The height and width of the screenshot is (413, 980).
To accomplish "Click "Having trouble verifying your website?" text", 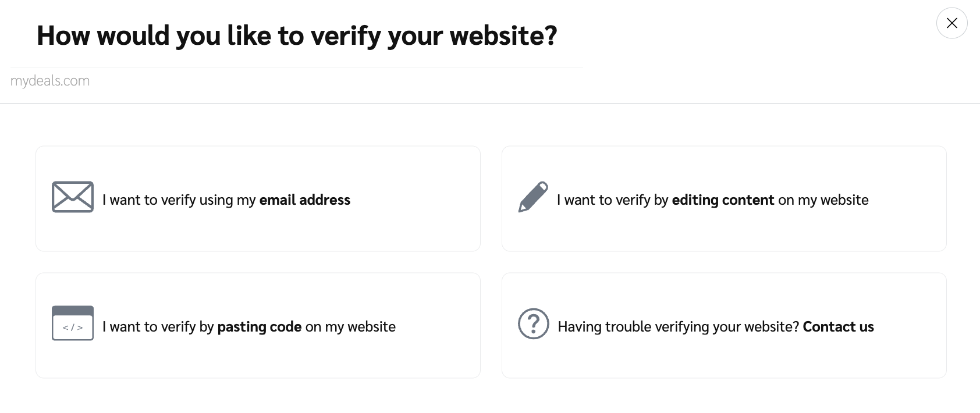I will (x=678, y=327).
